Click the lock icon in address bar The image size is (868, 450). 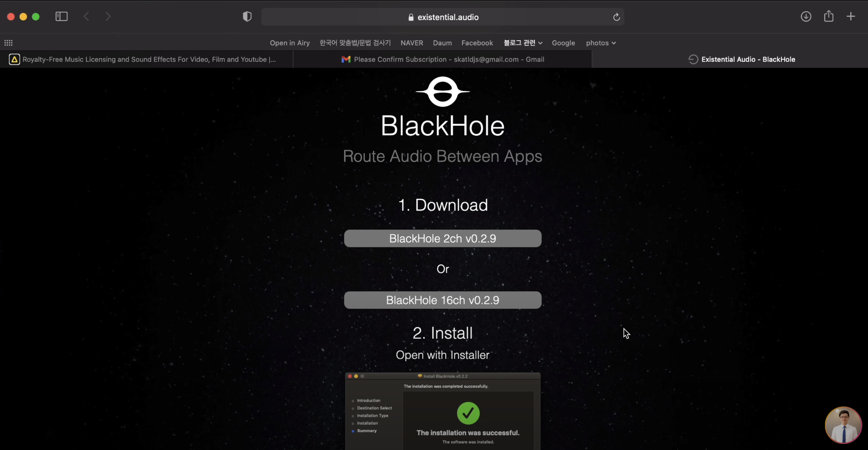pos(411,17)
